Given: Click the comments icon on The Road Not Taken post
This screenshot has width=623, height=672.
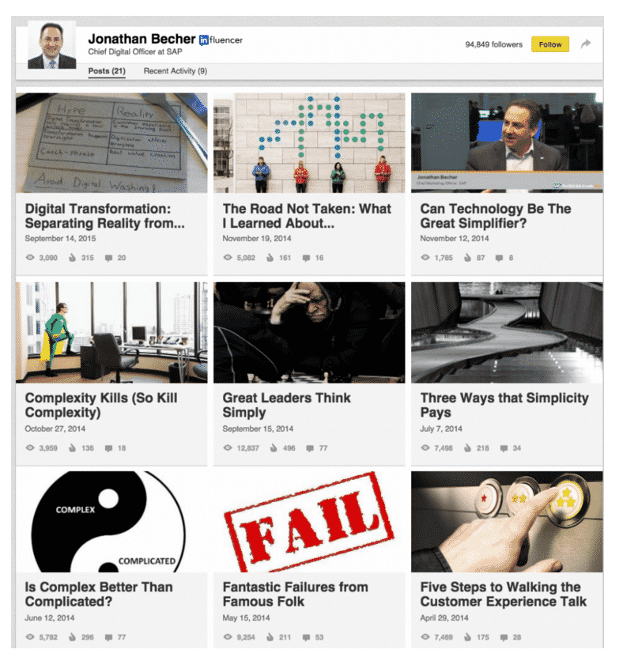Looking at the screenshot, I should point(306,258).
